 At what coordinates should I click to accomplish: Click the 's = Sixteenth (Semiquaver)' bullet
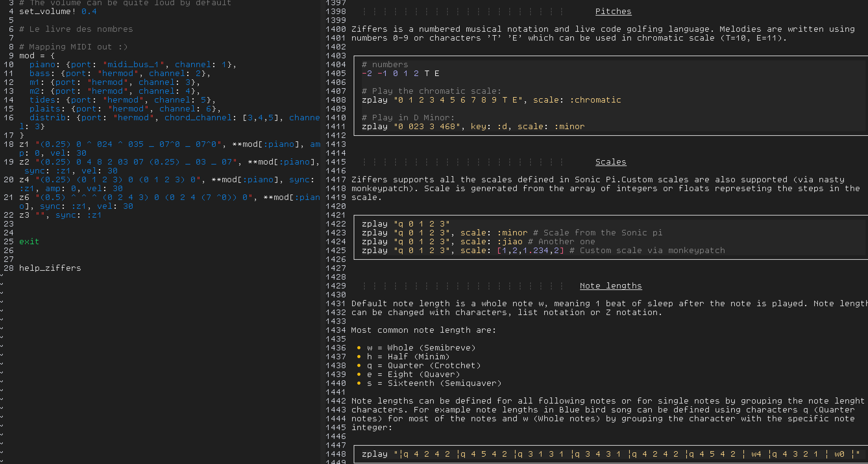point(434,383)
